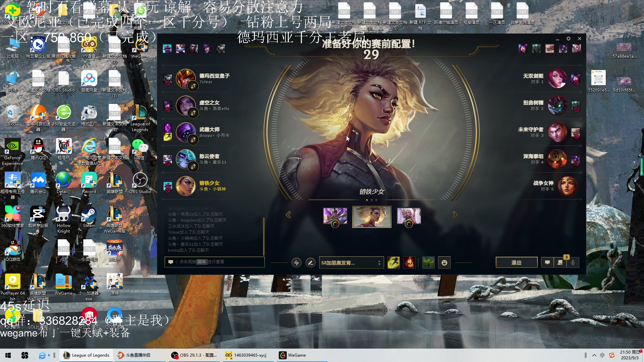Open GeForce Experience desktop shortcut

point(12,152)
